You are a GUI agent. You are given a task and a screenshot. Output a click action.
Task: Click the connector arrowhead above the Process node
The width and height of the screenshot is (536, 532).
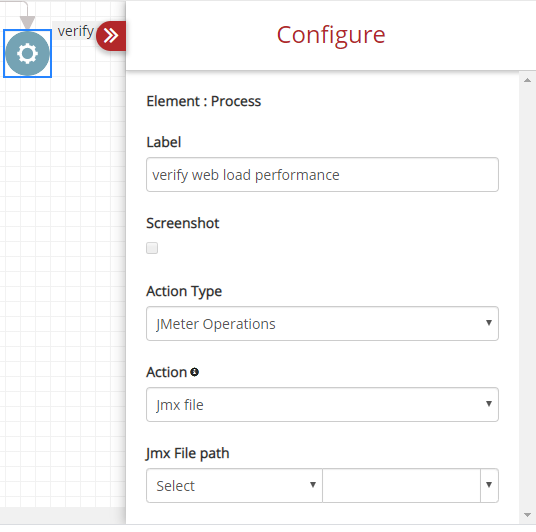click(27, 22)
